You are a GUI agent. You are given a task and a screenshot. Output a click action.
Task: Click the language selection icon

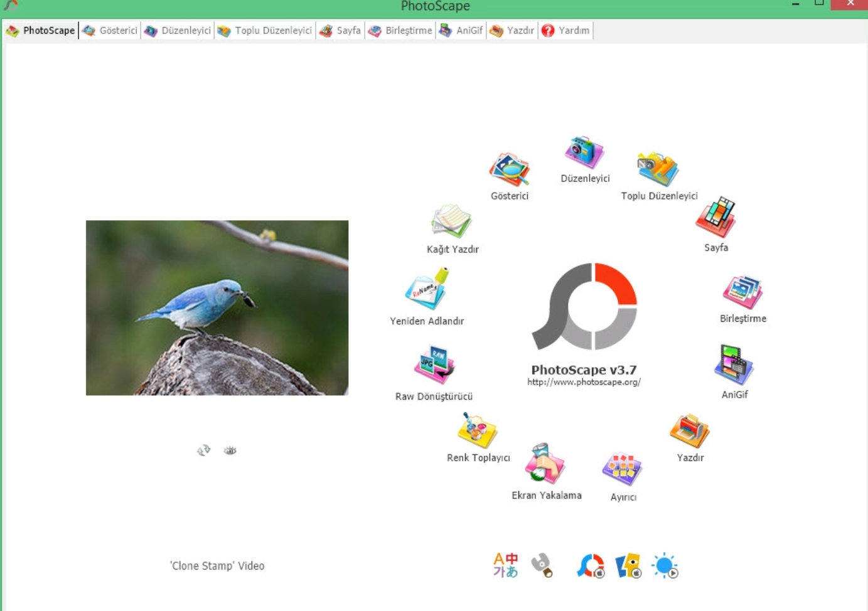pyautogui.click(x=505, y=565)
